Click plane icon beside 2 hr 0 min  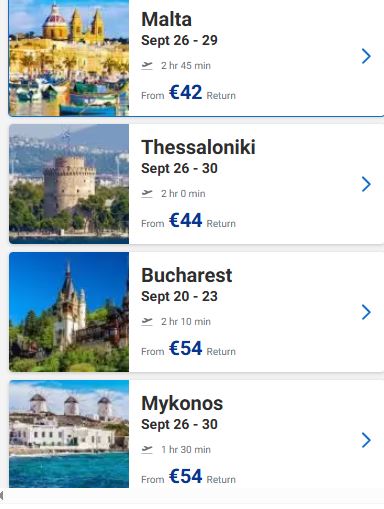point(147,194)
